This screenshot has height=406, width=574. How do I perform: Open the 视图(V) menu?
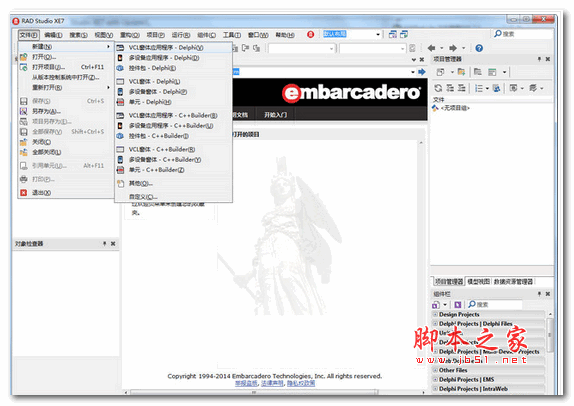104,35
